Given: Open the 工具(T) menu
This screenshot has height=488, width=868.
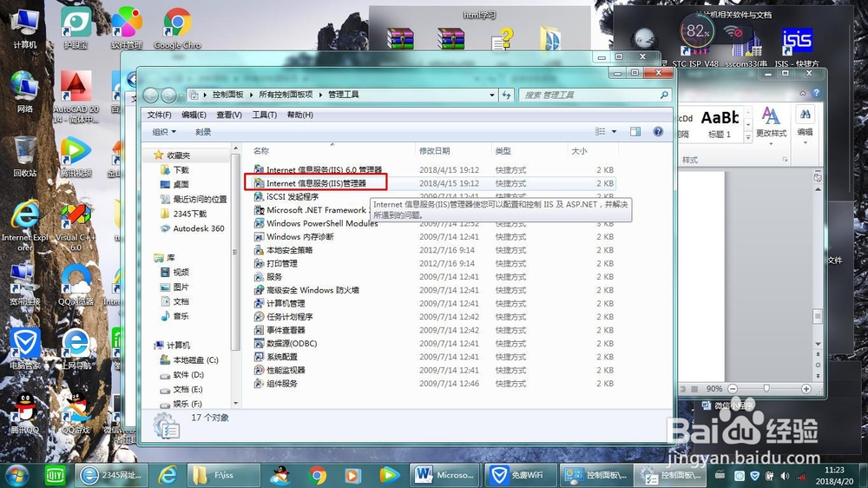Looking at the screenshot, I should 264,115.
